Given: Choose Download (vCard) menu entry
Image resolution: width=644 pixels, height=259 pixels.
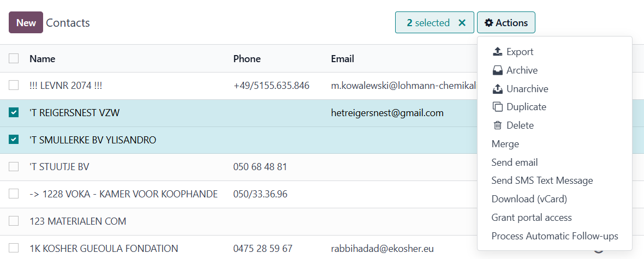Looking at the screenshot, I should pos(529,199).
